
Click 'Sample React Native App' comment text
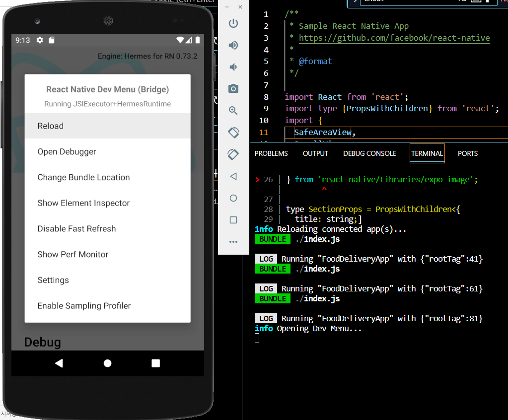[x=354, y=26]
